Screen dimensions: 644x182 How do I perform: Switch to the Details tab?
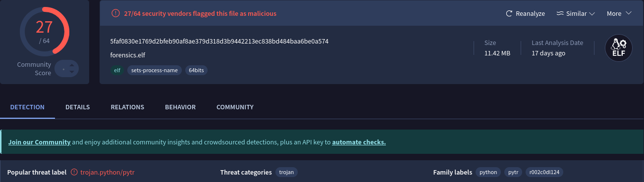tap(78, 107)
